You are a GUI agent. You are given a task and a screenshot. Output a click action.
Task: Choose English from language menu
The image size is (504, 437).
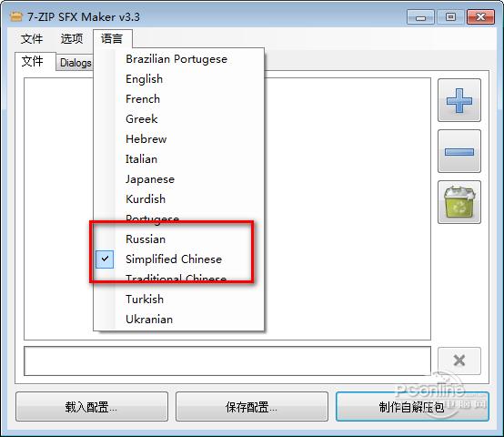point(178,79)
